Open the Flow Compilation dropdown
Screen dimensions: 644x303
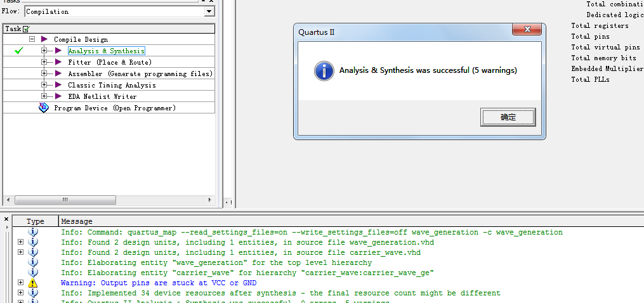coord(209,11)
